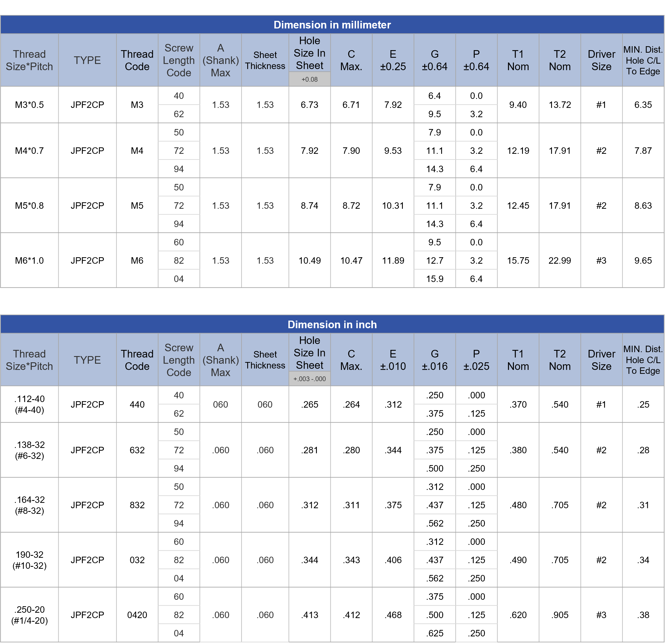Screen dimensions: 665x644
Task: Select the M5*0.8 thread size cell
Action: pyautogui.click(x=30, y=205)
